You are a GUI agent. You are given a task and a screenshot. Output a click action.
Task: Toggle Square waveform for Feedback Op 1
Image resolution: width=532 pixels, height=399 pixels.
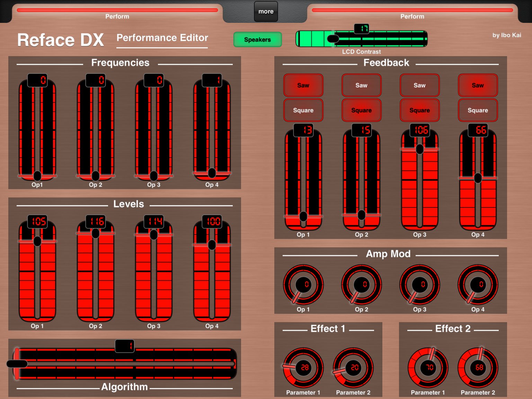point(303,110)
